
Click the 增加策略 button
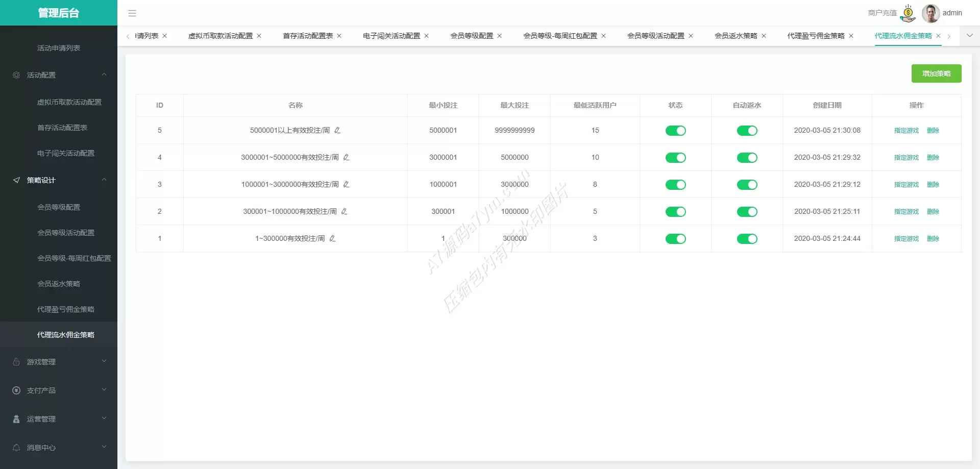[936, 74]
